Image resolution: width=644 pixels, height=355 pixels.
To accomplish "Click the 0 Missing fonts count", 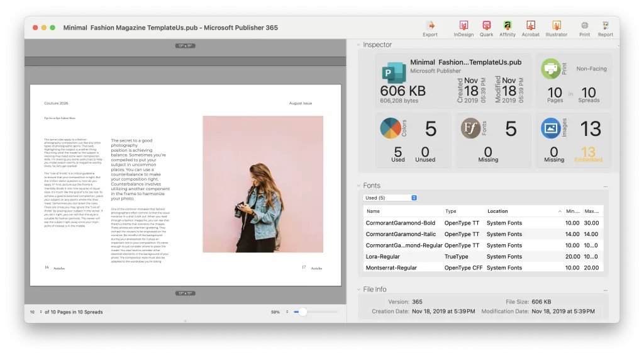I will point(488,154).
